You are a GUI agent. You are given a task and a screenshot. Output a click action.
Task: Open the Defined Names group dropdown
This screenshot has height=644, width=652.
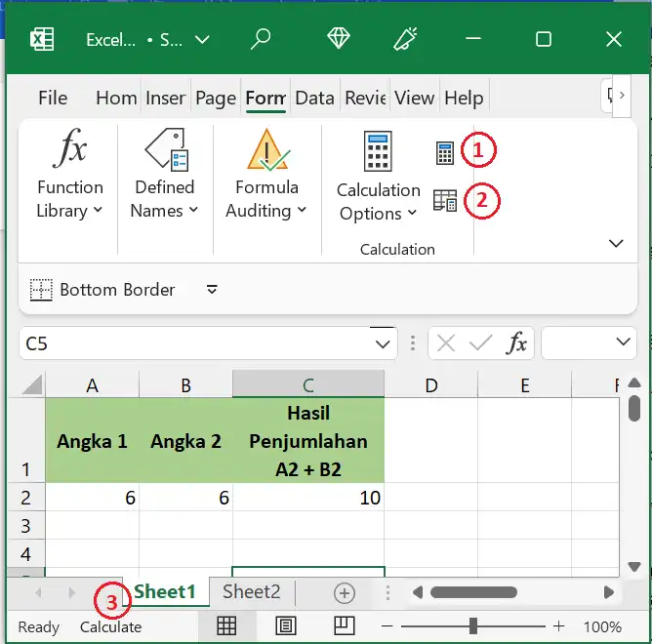(x=164, y=174)
